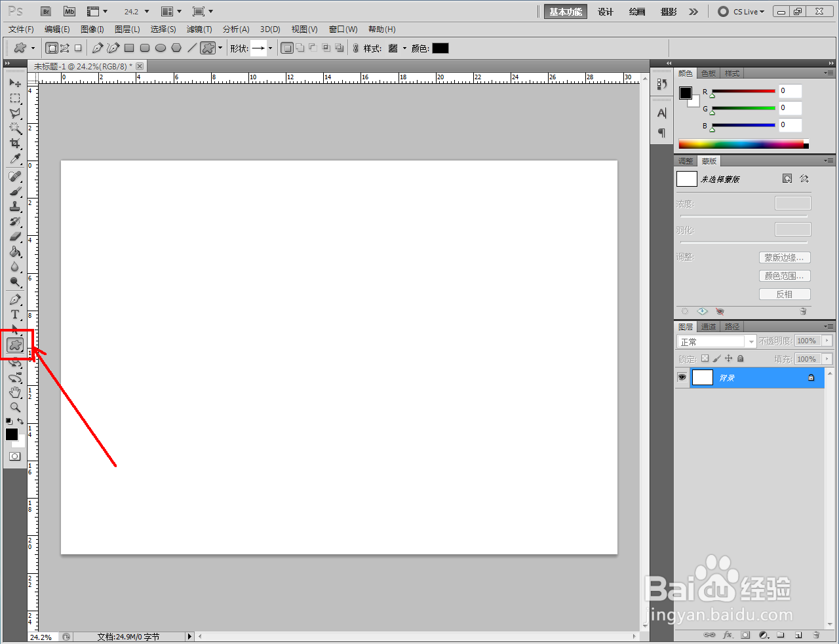Open layer blend mode dropdown
This screenshot has width=839, height=644.
tap(716, 341)
